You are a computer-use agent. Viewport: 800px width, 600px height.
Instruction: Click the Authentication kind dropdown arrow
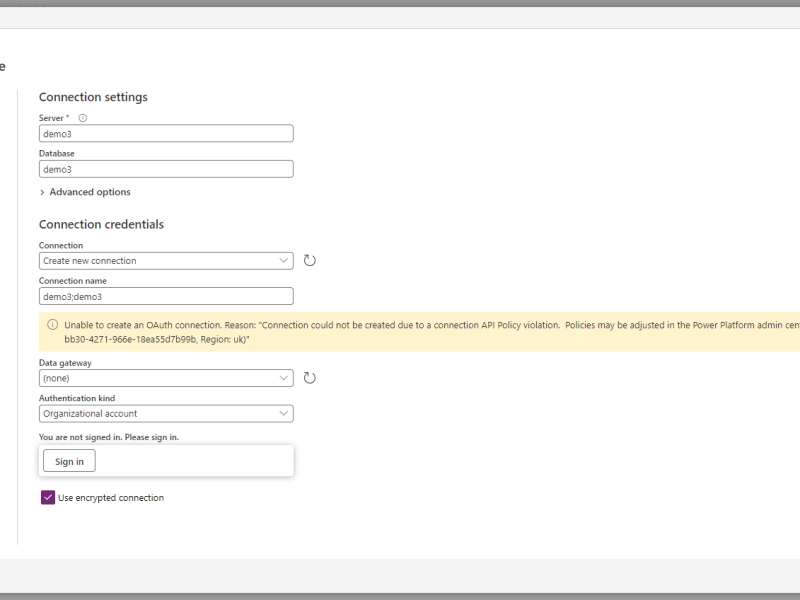284,413
